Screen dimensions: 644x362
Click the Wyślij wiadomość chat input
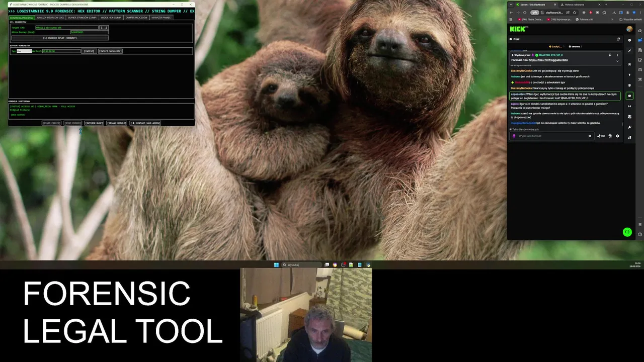(551, 136)
